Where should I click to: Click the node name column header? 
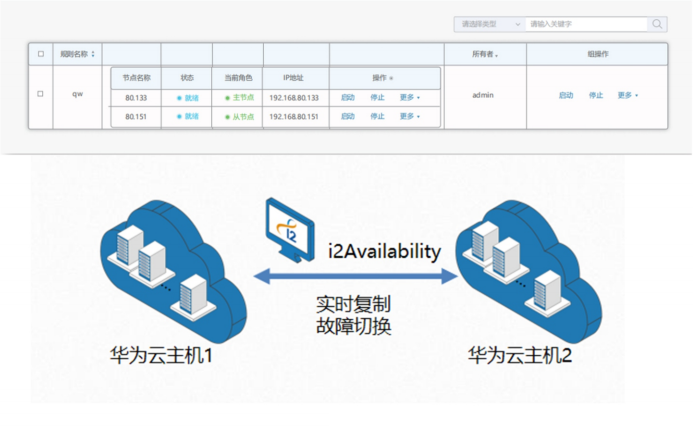click(136, 78)
